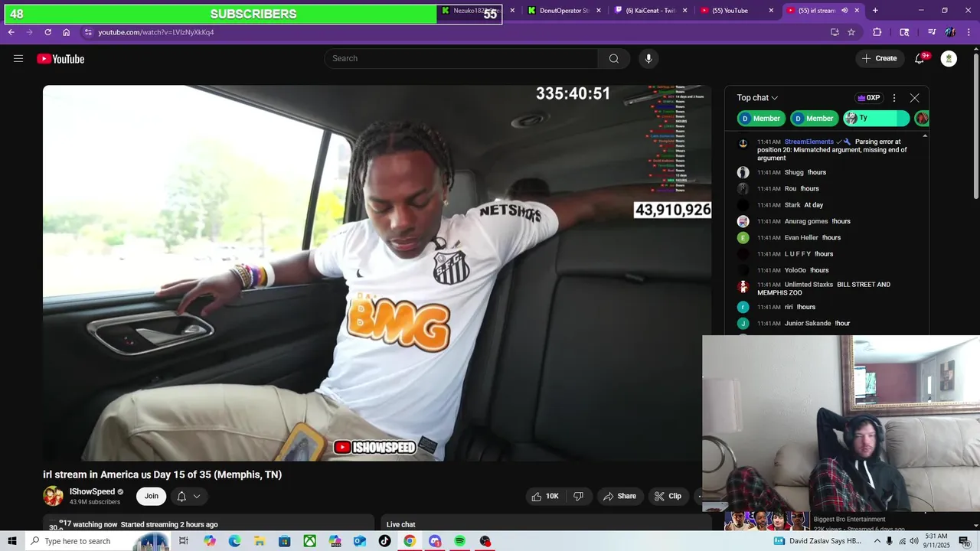Focus the YouTube search field
980x551 pixels.
(462, 59)
